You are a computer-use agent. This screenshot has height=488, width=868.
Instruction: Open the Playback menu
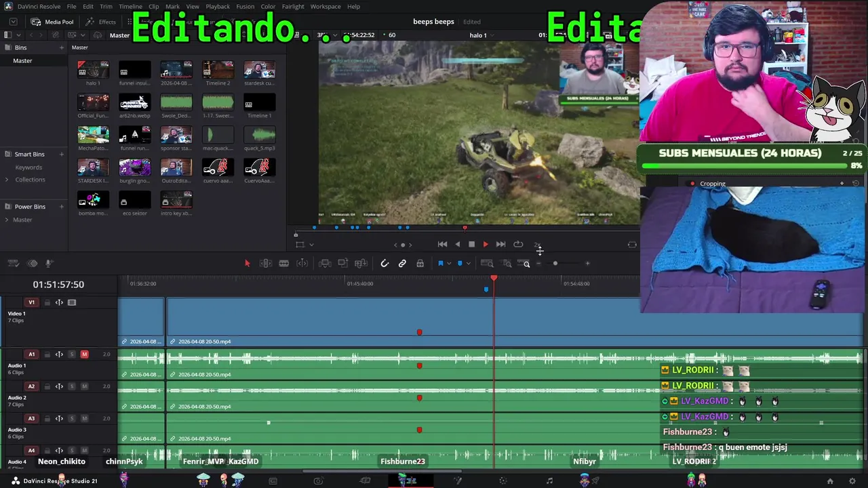pyautogui.click(x=218, y=7)
